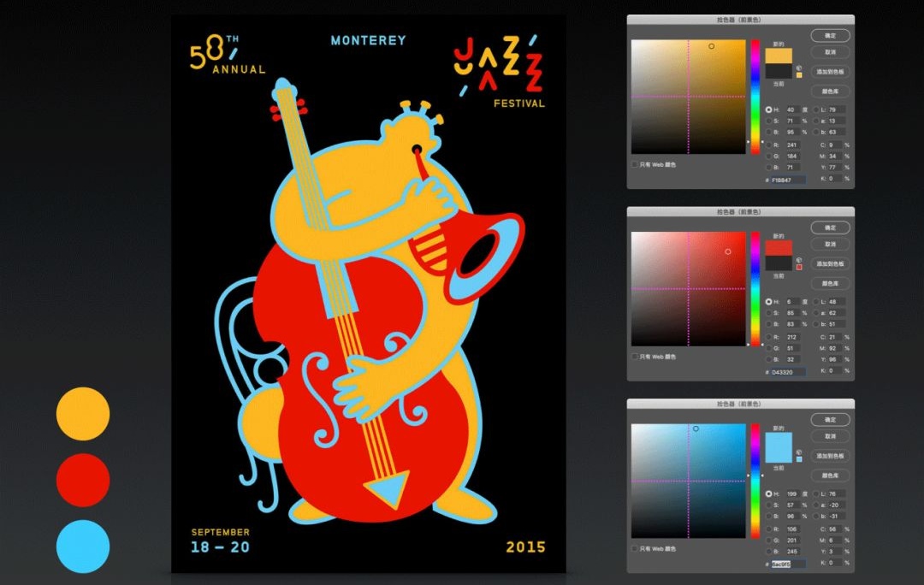Click the small red web-safe swatch below the cube

(x=799, y=268)
